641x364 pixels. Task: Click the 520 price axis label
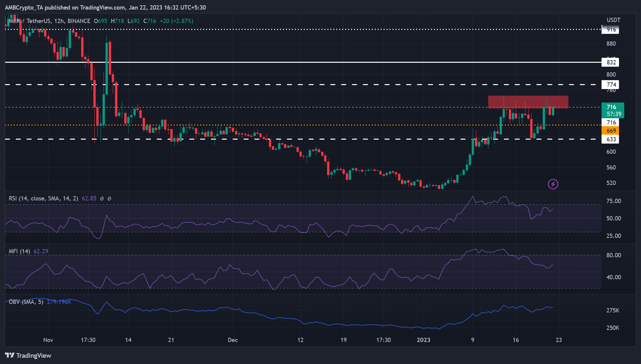click(x=611, y=183)
